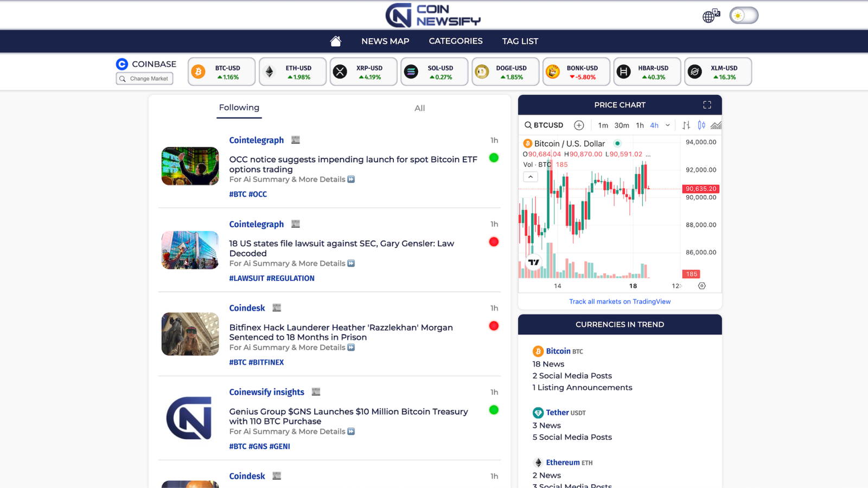The width and height of the screenshot is (868, 488).
Task: Switch the chart to 30m interval
Action: (622, 125)
